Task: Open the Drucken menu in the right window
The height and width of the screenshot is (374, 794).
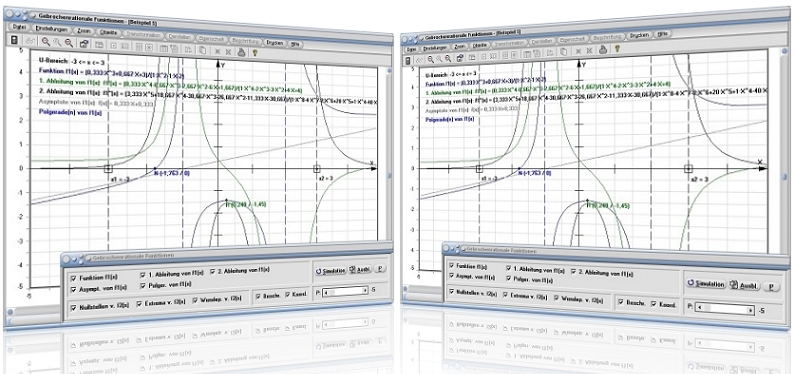Action: click(x=640, y=36)
